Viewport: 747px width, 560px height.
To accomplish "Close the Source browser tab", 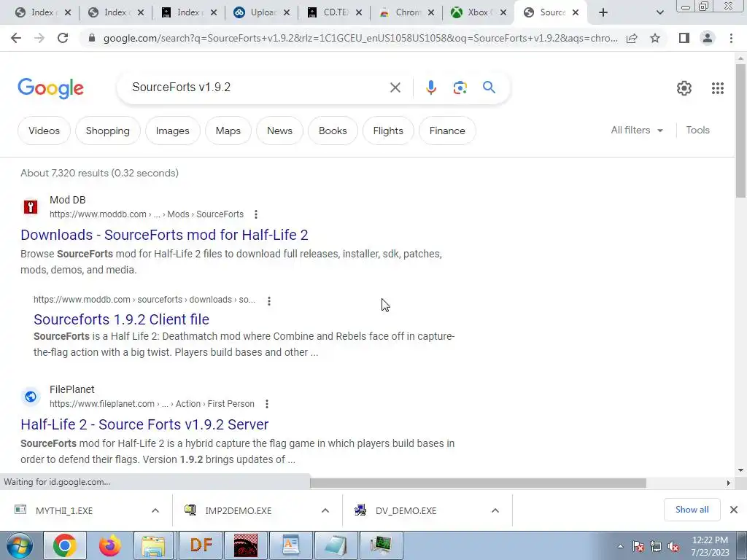I will click(x=576, y=12).
